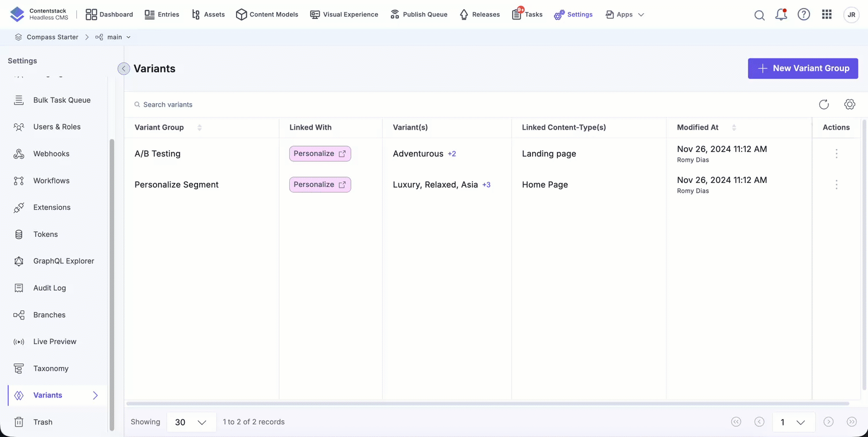Open the page number dropdown
The width and height of the screenshot is (868, 437).
(792, 422)
